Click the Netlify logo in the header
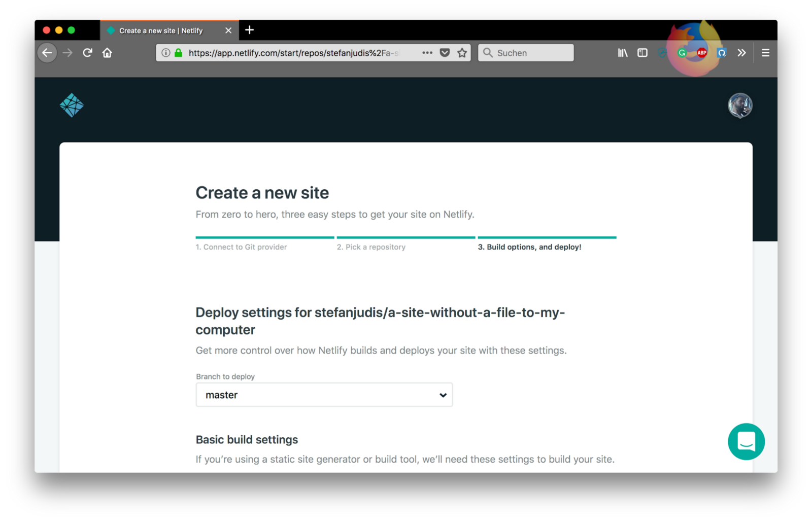 click(x=72, y=105)
